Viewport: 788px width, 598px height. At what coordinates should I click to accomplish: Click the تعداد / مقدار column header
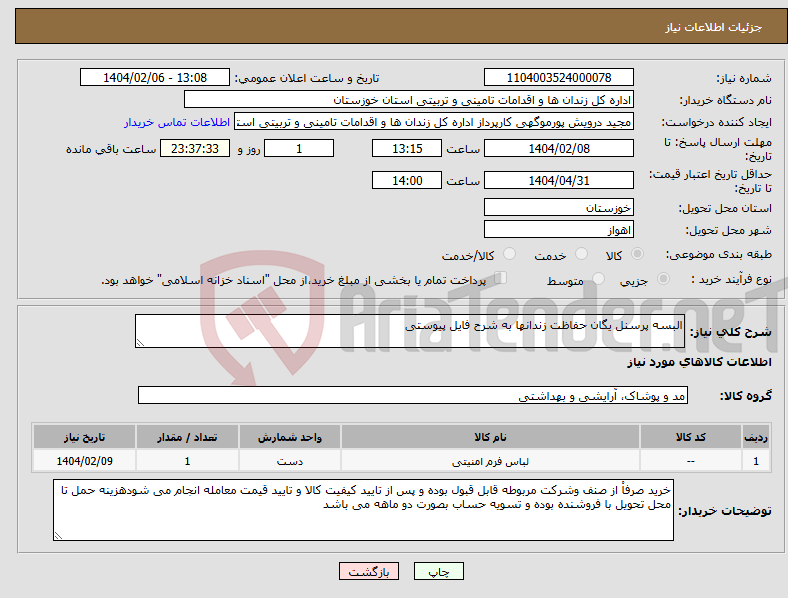187,437
